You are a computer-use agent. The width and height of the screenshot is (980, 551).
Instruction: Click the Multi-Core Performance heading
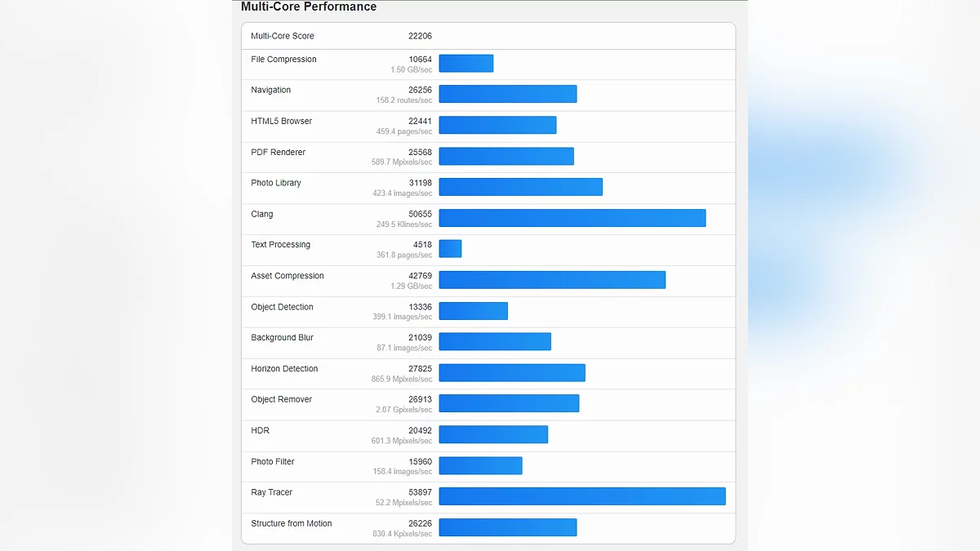click(x=309, y=7)
